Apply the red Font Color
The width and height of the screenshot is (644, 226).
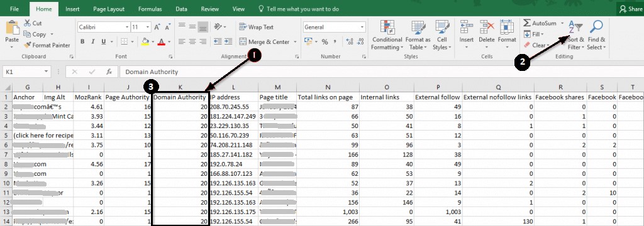click(162, 42)
